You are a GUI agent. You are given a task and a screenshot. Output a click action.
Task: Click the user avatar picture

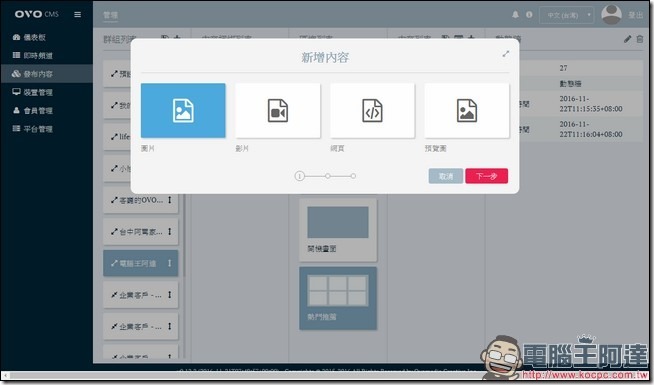tap(611, 15)
